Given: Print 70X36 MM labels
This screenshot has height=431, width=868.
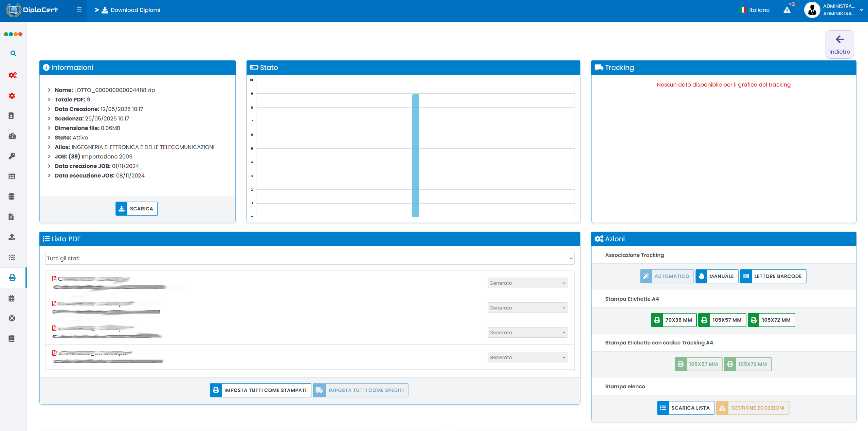Looking at the screenshot, I should coord(673,320).
